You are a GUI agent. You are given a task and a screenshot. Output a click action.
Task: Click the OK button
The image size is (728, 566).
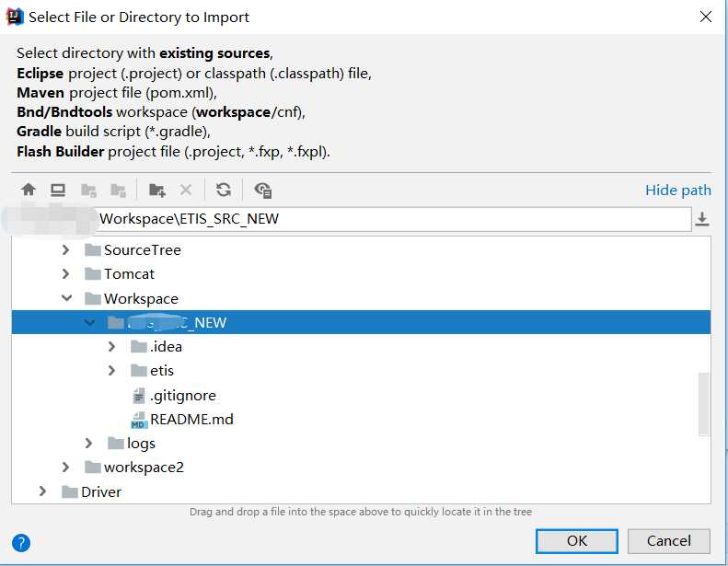pyautogui.click(x=577, y=541)
